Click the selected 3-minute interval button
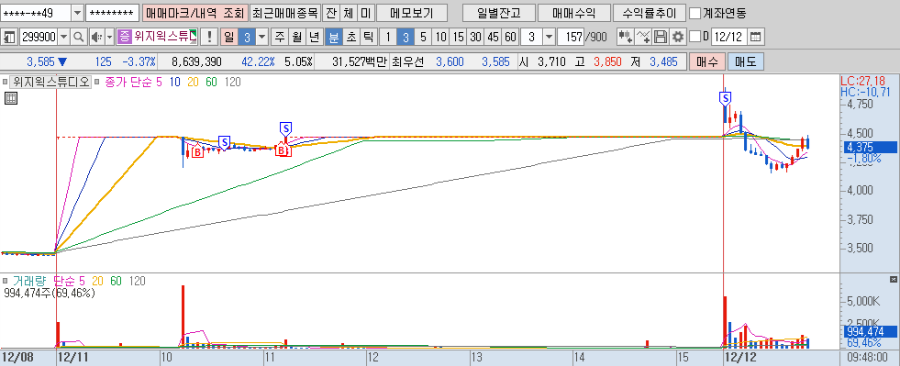Image resolution: width=900 pixels, height=366 pixels. coord(405,37)
